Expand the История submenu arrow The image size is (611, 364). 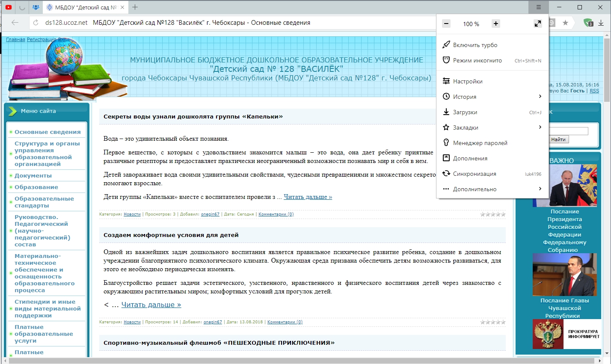click(x=540, y=97)
